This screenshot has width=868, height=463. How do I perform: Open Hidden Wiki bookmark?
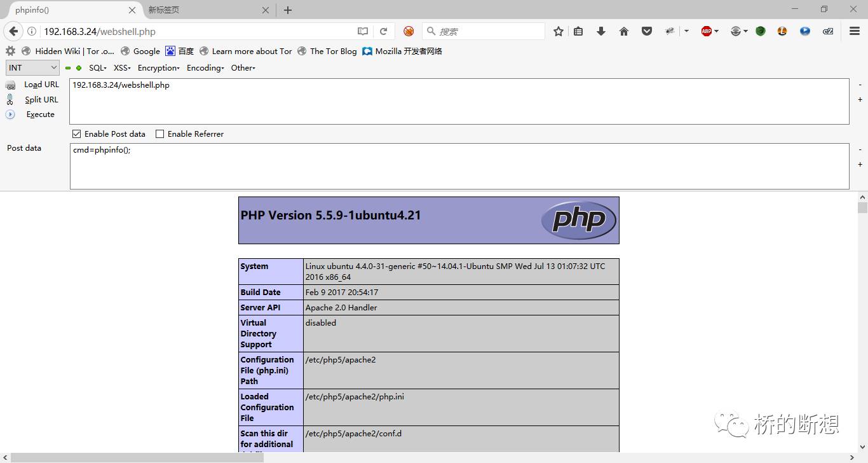pos(68,51)
